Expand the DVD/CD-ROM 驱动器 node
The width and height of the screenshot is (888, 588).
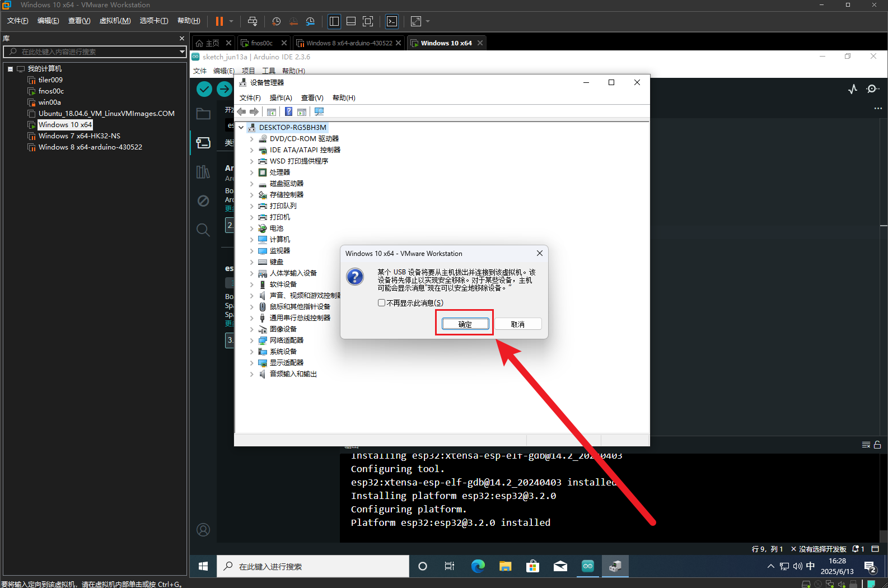coord(251,138)
